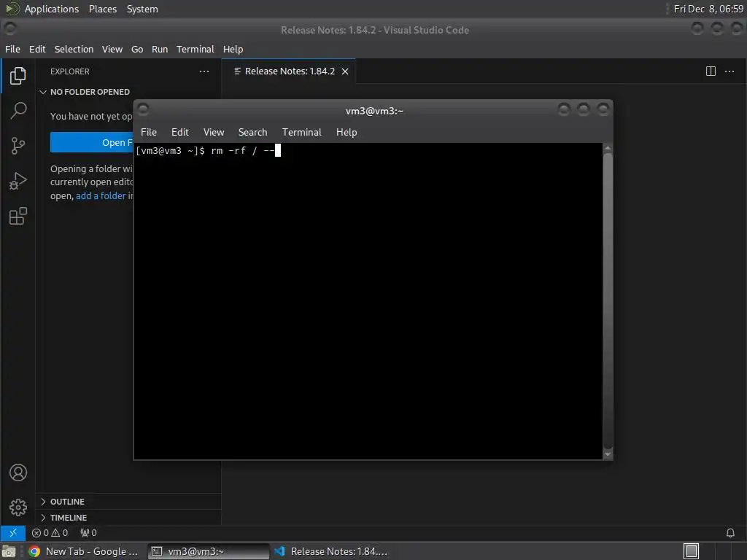
Task: Open the terminal window's File menu
Action: tap(149, 132)
